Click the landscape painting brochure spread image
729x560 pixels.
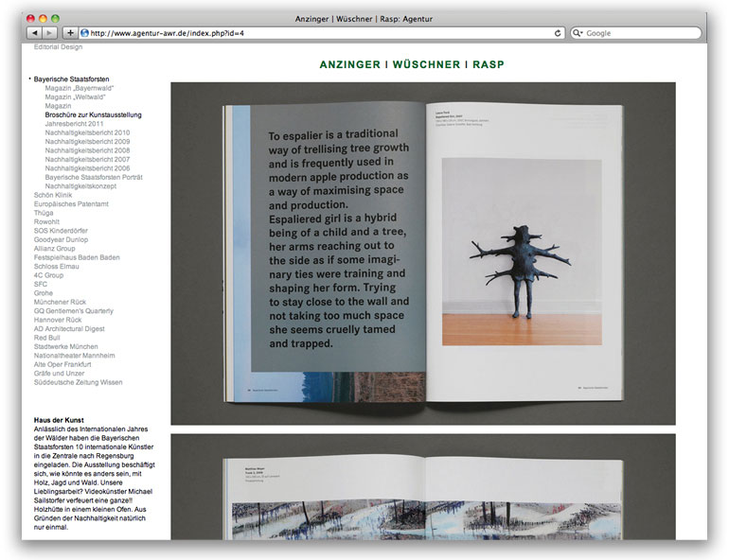point(423,486)
